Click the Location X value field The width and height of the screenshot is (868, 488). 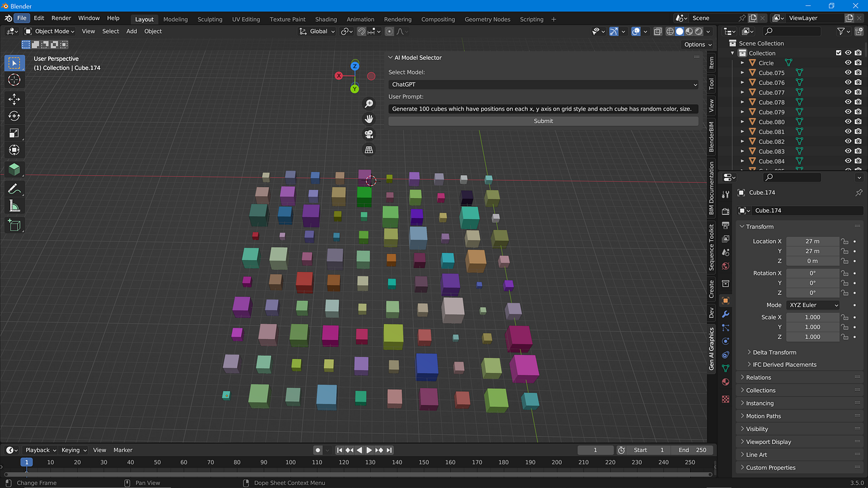(812, 241)
